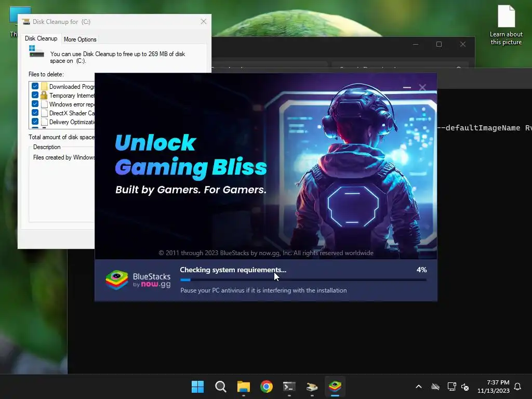Click the Downloaded Program Files folder icon
Image resolution: width=532 pixels, height=399 pixels.
point(44,86)
